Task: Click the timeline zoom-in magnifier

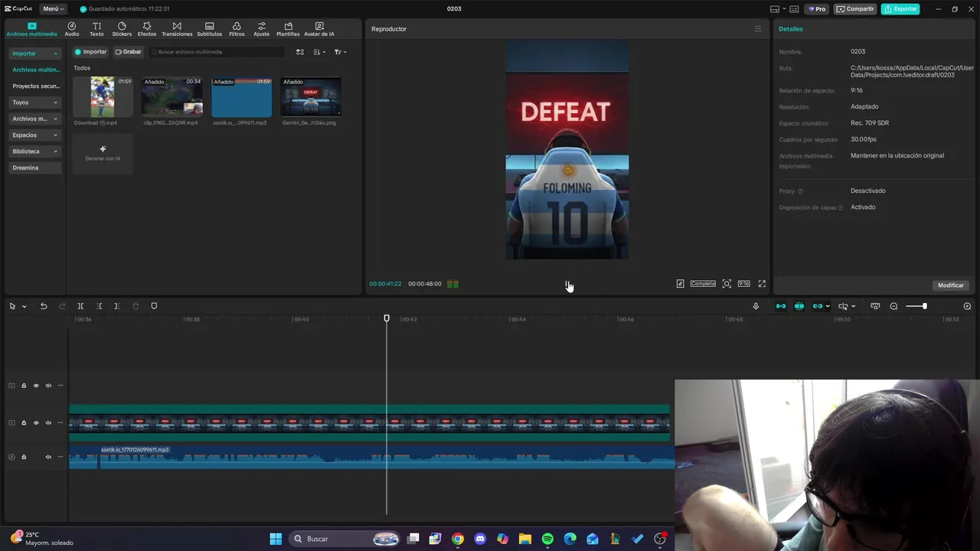Action: [x=967, y=306]
